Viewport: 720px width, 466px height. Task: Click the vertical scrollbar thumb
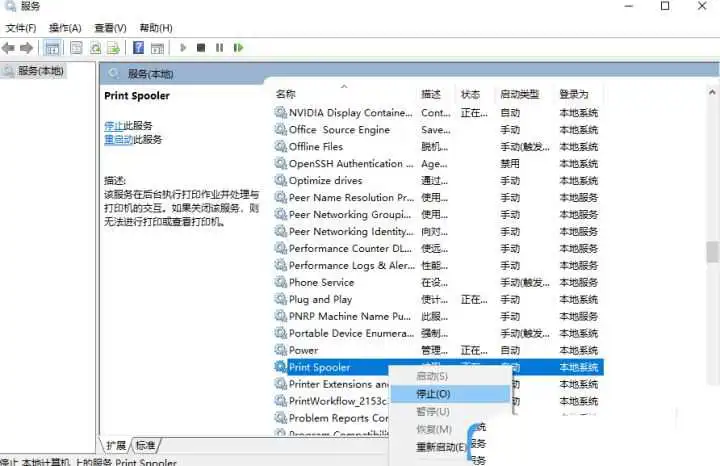[x=712, y=252]
